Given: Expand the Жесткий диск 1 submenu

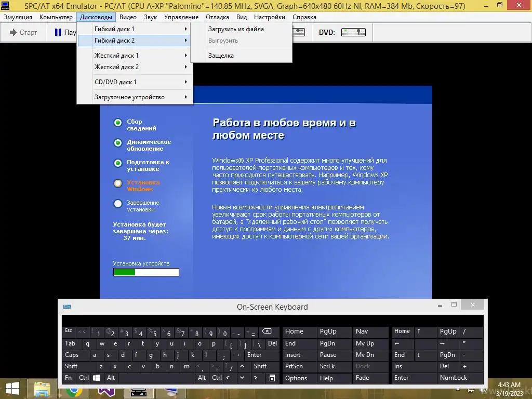Looking at the screenshot, I should click(135, 55).
